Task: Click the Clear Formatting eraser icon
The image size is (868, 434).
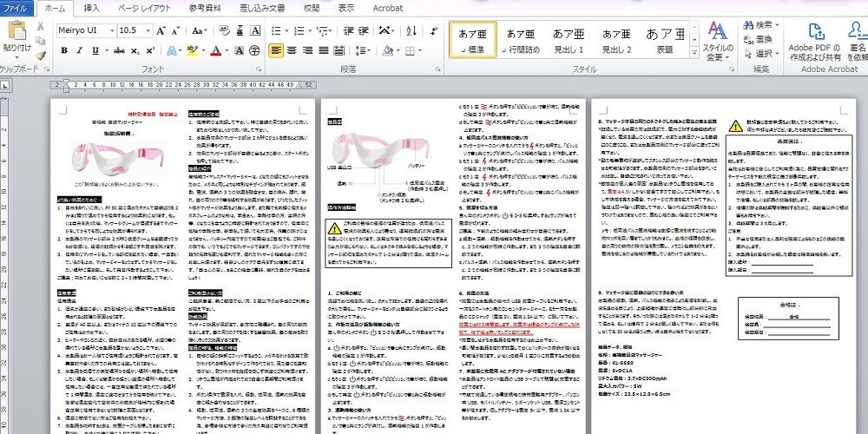Action: coord(224,30)
